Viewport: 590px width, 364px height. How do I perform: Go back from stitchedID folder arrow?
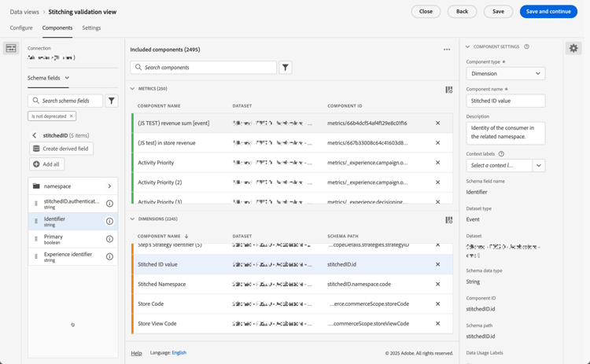click(x=35, y=135)
